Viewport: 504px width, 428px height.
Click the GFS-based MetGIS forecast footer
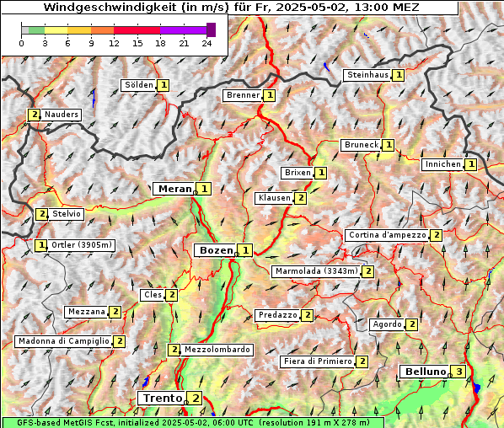[194, 423]
